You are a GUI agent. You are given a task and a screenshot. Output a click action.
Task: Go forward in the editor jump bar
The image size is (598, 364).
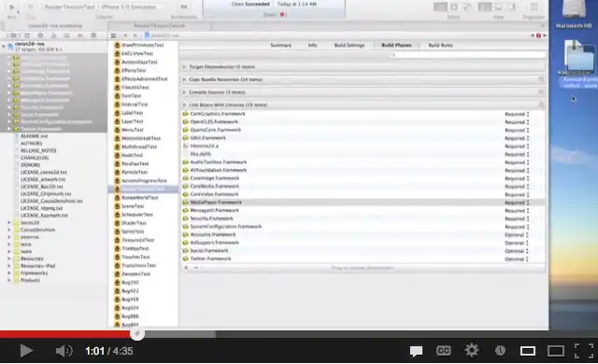[x=135, y=35]
